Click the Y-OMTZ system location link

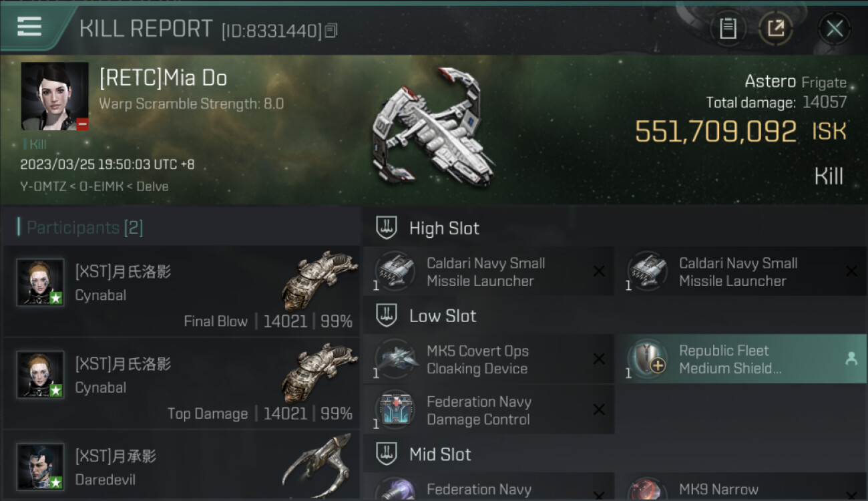coord(43,186)
